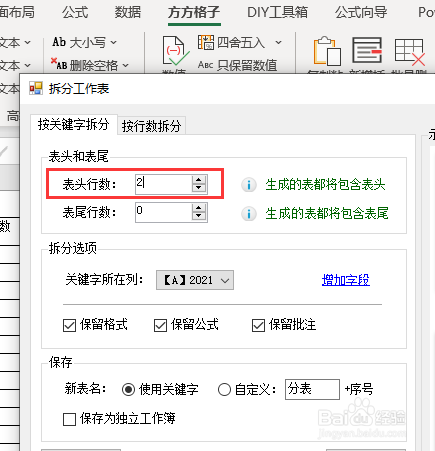435x451 pixels.
Task: Click the 只保留数值 button
Action: [x=237, y=65]
